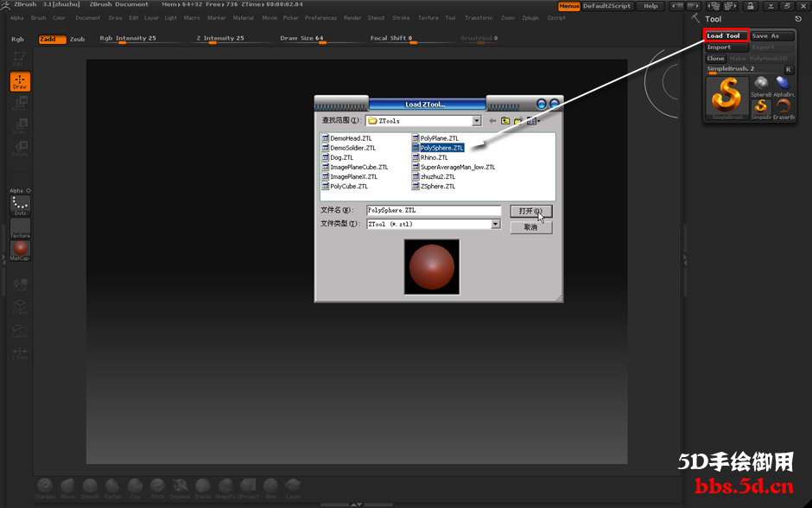Screen dimensions: 812x508
Task: Choose the Smooth brush
Action: click(x=90, y=488)
